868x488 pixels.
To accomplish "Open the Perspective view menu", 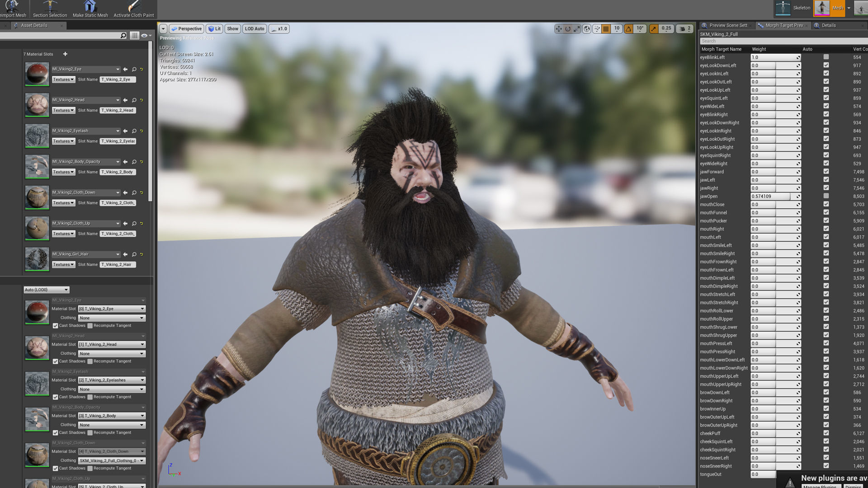I will [x=186, y=28].
